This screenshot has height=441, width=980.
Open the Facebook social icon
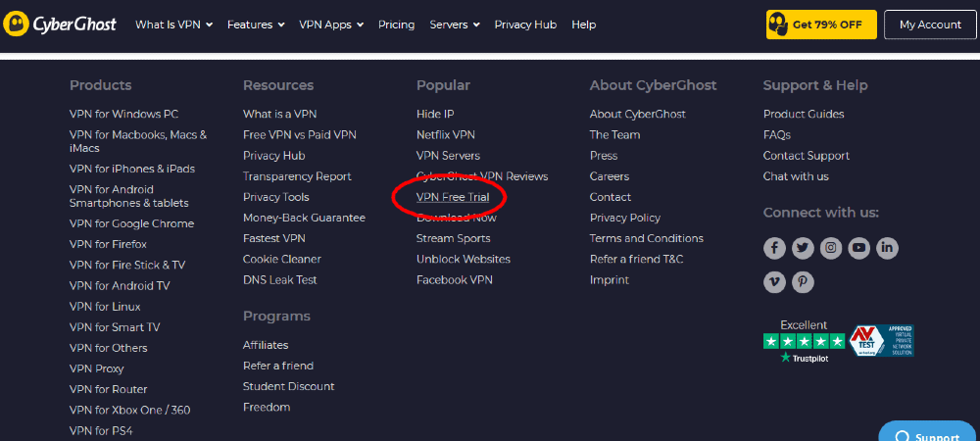pyautogui.click(x=774, y=248)
